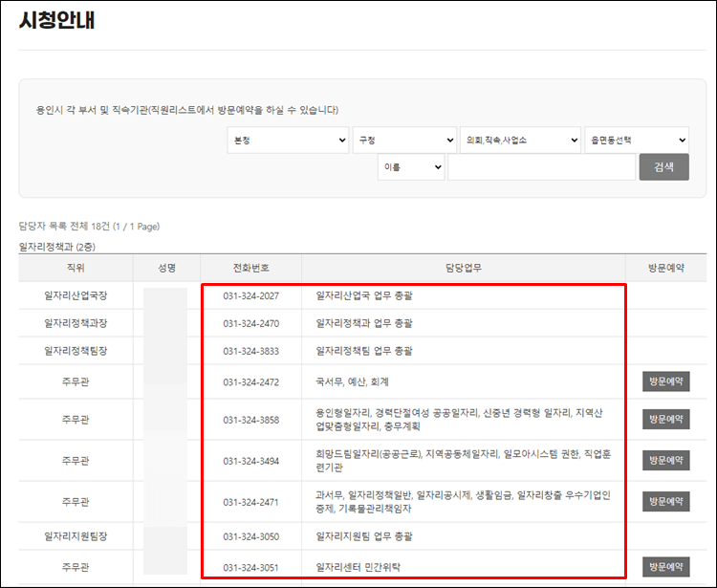Click the 전화번호 column header
The height and width of the screenshot is (588, 717).
pyautogui.click(x=250, y=268)
